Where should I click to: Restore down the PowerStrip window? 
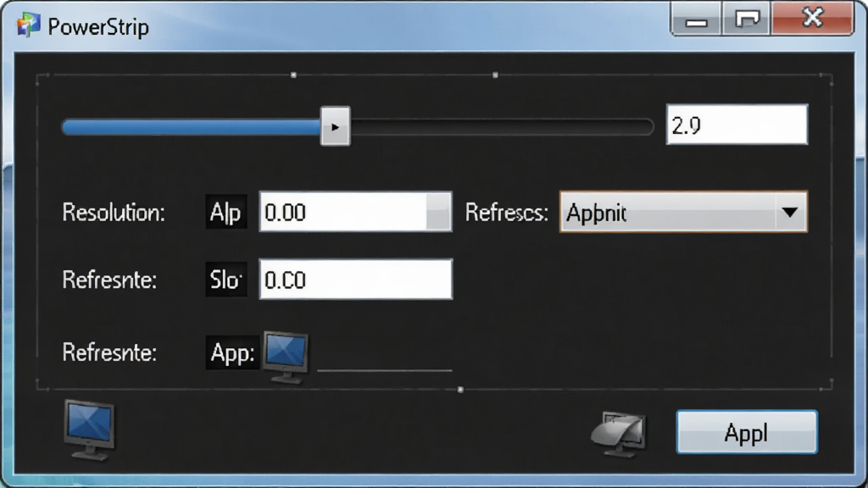tap(747, 19)
